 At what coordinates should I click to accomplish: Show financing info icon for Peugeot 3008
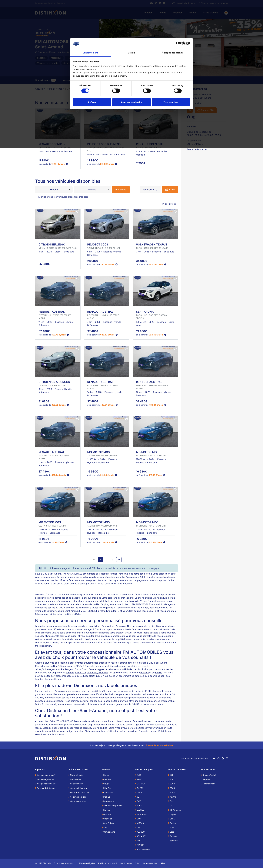[x=116, y=264]
